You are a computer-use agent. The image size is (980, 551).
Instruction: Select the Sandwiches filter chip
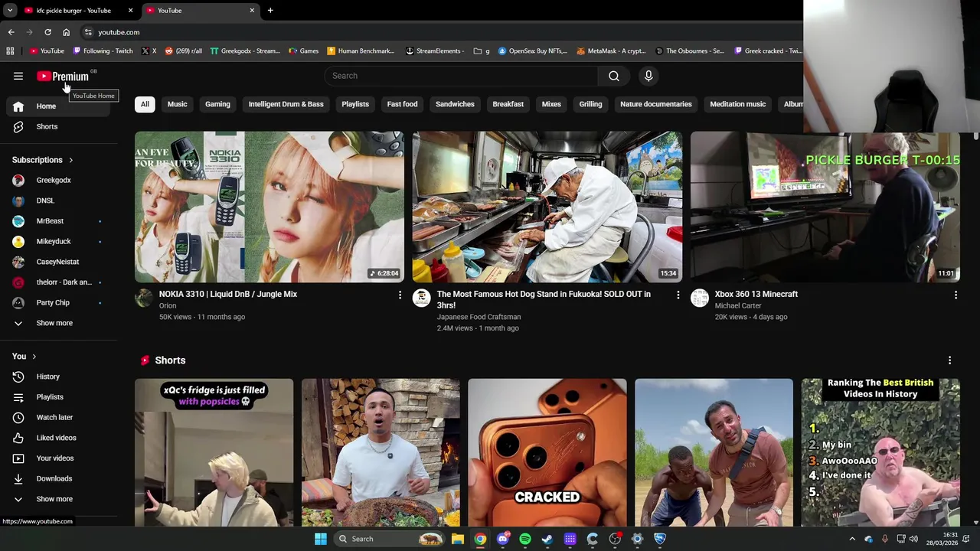tap(455, 104)
